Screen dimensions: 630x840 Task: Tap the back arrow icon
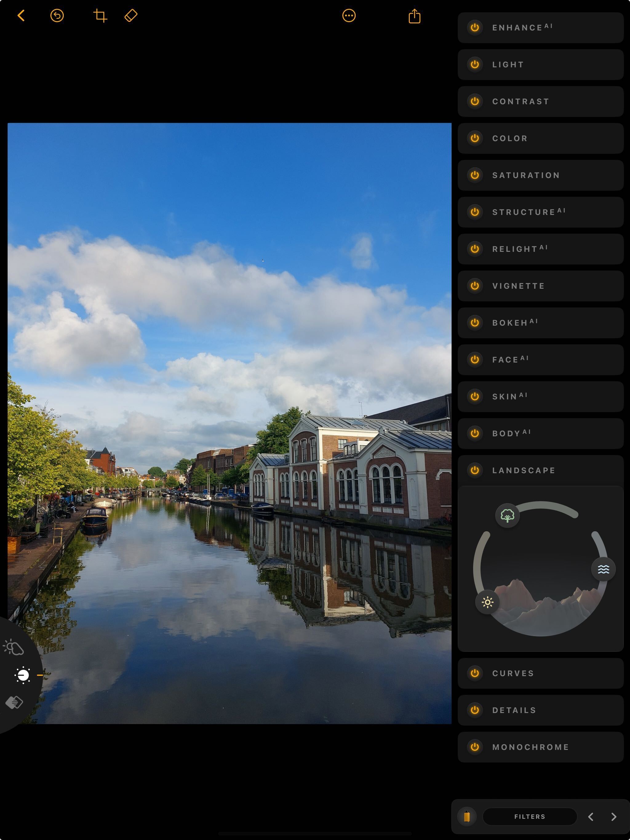[x=21, y=16]
